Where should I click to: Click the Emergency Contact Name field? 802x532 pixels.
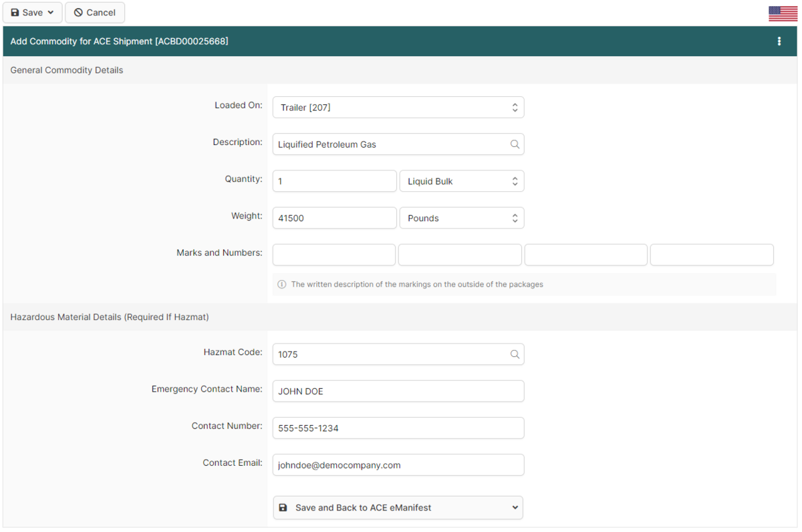click(x=398, y=391)
